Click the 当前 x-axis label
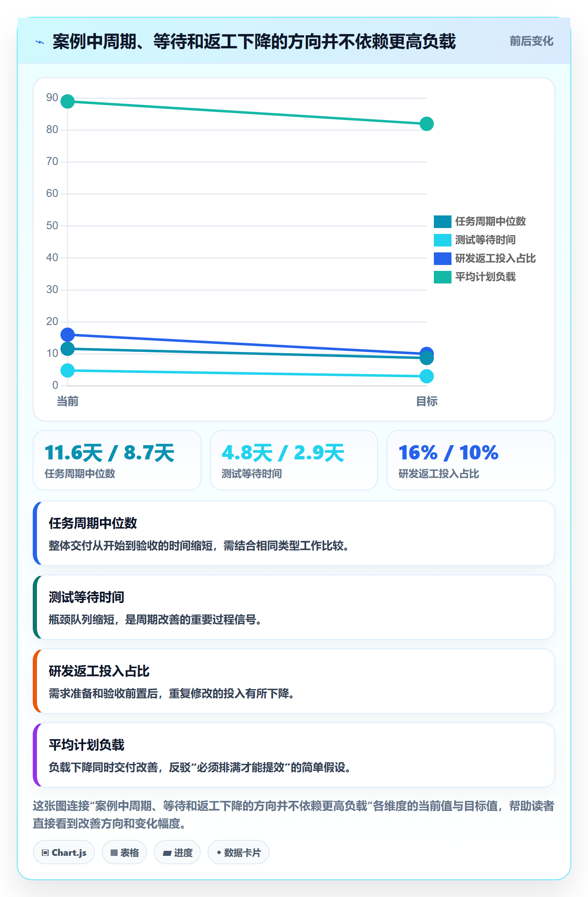Screen dimensions: 588x897 [x=68, y=401]
